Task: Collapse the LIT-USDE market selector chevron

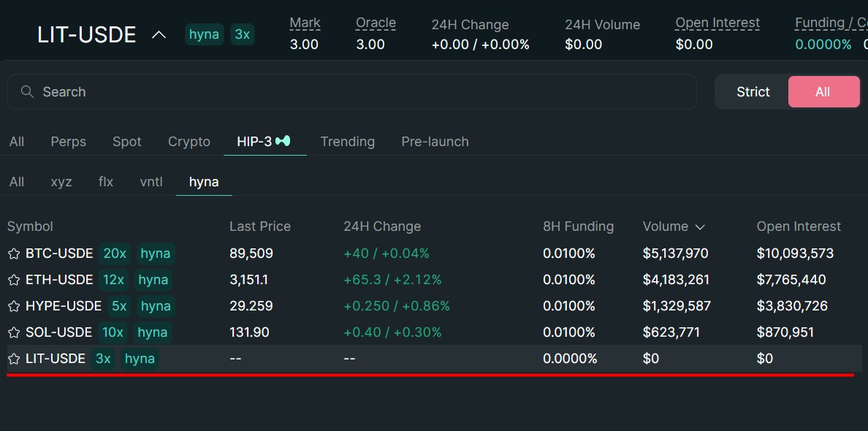Action: (159, 35)
